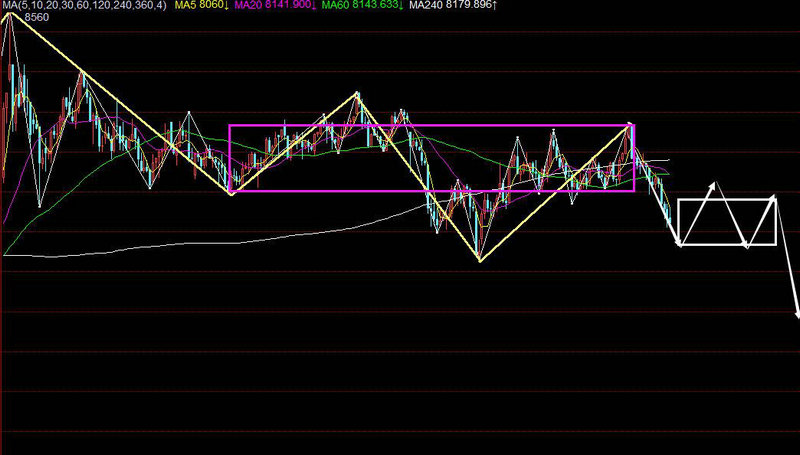Click the center of the white forecast rectangle

[727, 222]
